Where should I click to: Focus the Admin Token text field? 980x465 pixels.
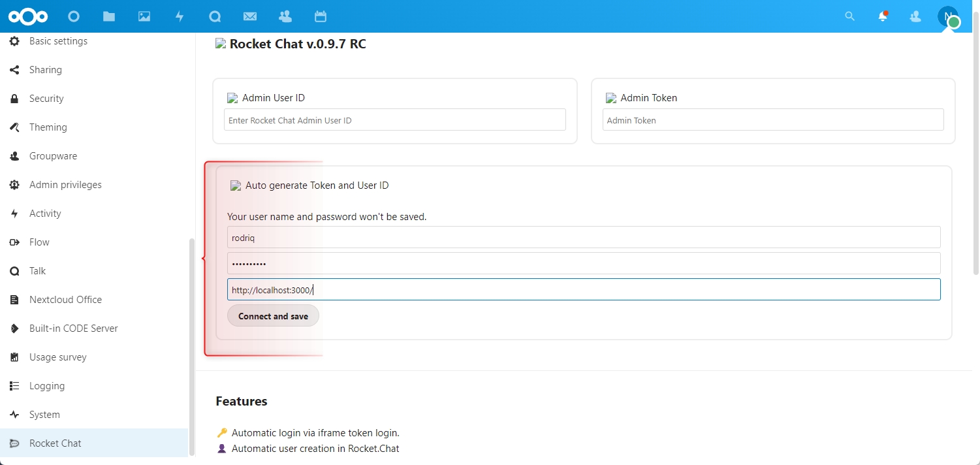click(x=772, y=120)
